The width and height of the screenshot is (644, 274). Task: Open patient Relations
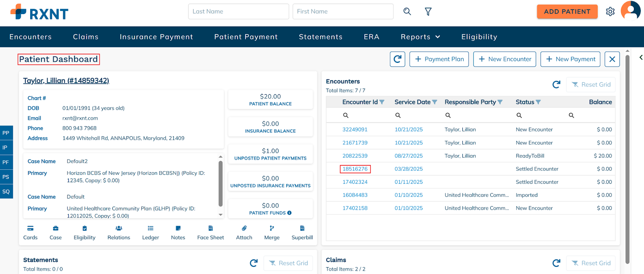[119, 228]
